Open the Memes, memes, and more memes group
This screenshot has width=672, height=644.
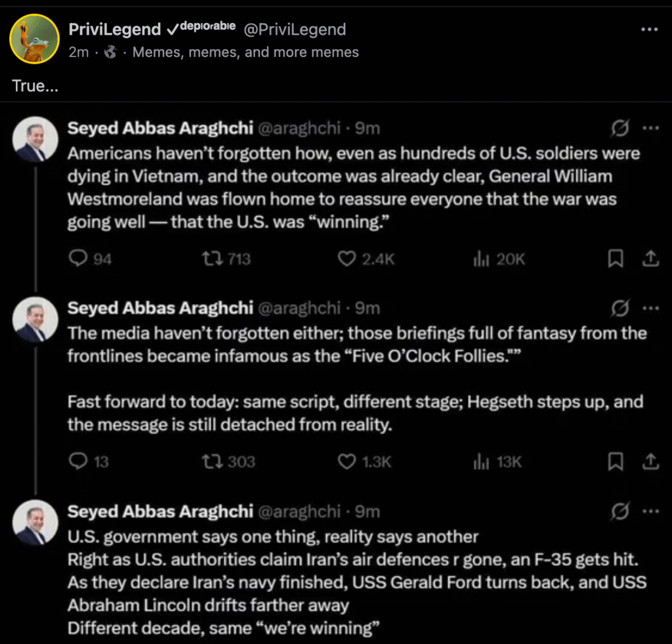click(245, 52)
